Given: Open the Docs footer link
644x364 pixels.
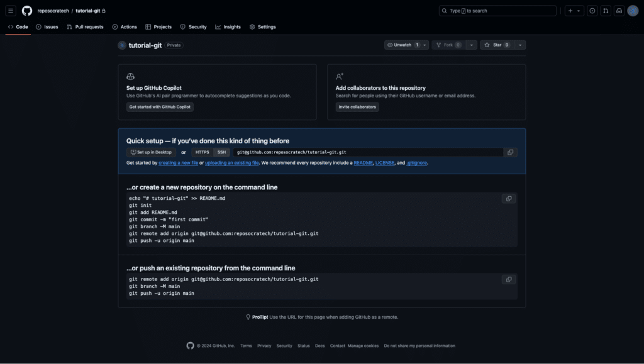Looking at the screenshot, I should (x=319, y=346).
